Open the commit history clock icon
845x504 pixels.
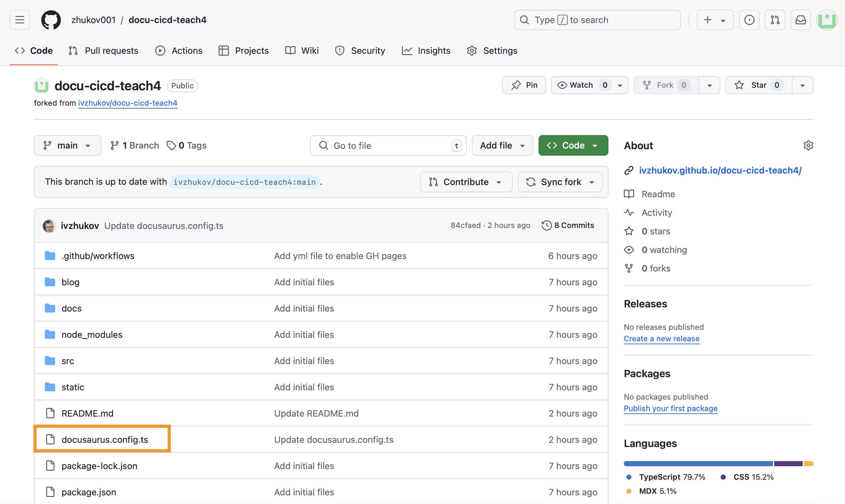(x=547, y=225)
